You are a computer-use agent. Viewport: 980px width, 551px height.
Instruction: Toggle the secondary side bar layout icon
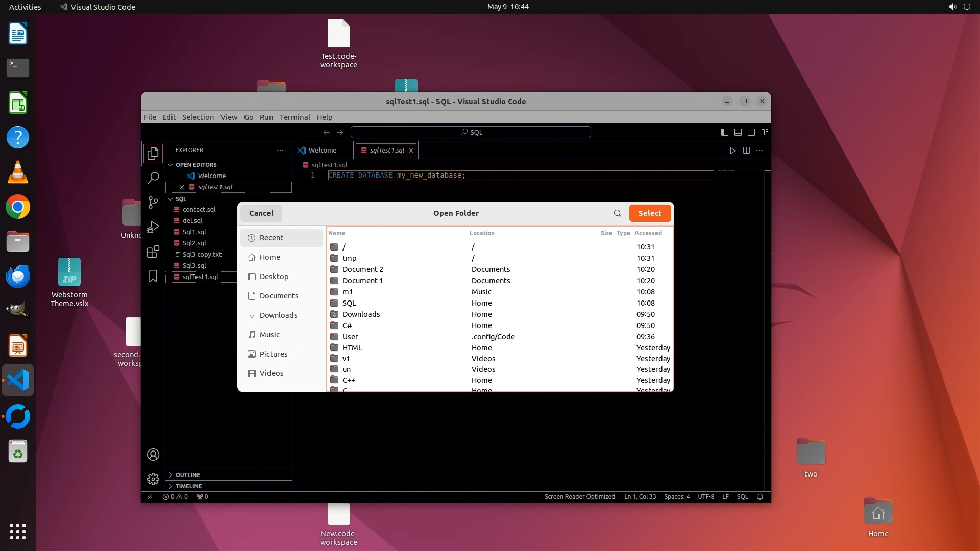pyautogui.click(x=751, y=132)
